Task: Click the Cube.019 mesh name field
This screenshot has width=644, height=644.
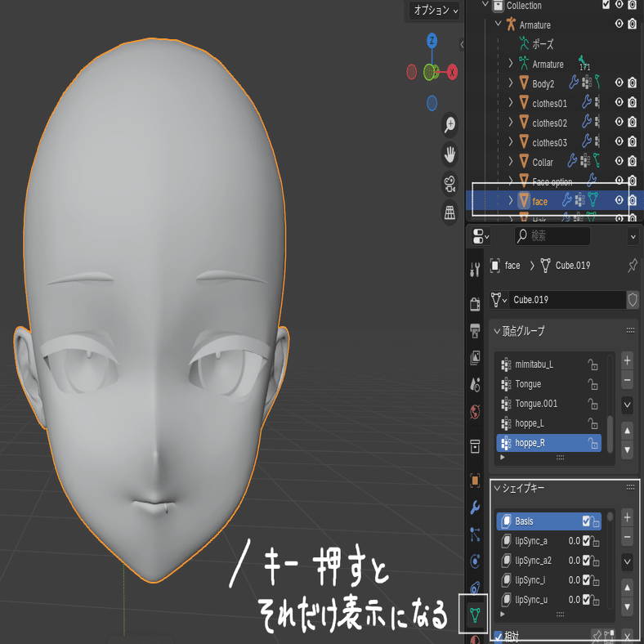Action: 567,300
